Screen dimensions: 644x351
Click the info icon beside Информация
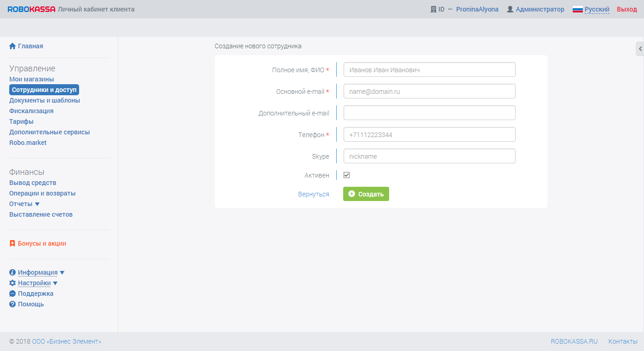pyautogui.click(x=12, y=272)
